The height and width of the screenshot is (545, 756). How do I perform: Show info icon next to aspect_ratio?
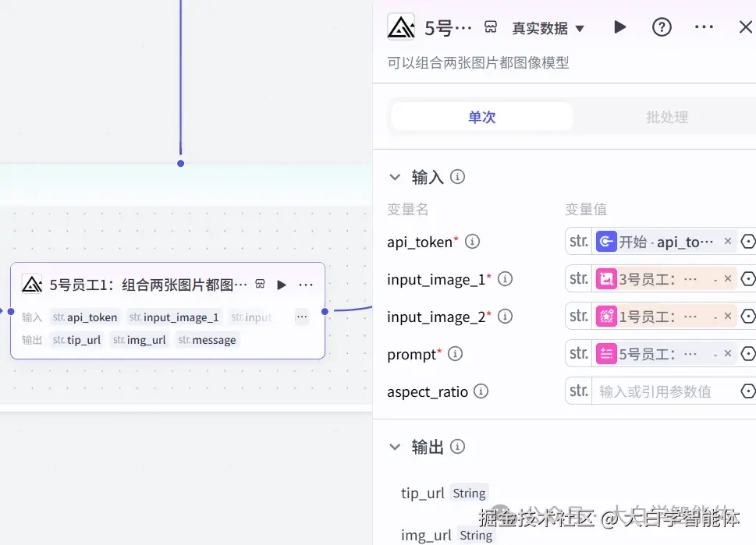(x=481, y=391)
